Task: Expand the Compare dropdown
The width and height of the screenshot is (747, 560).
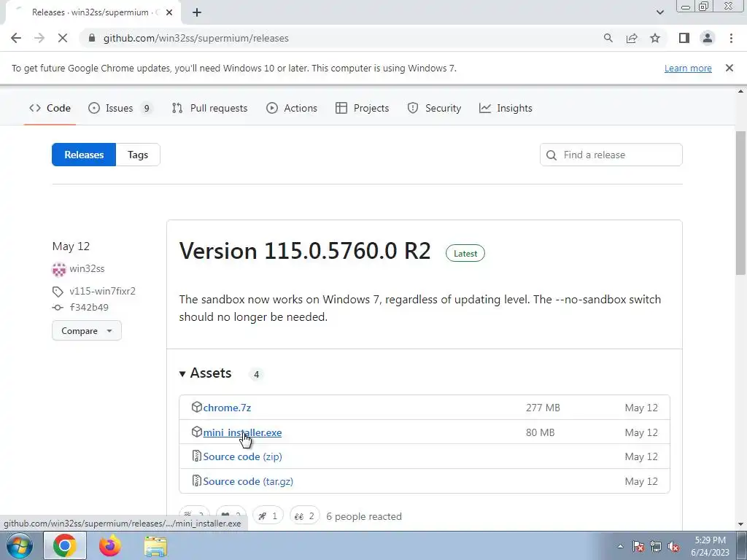Action: point(87,330)
